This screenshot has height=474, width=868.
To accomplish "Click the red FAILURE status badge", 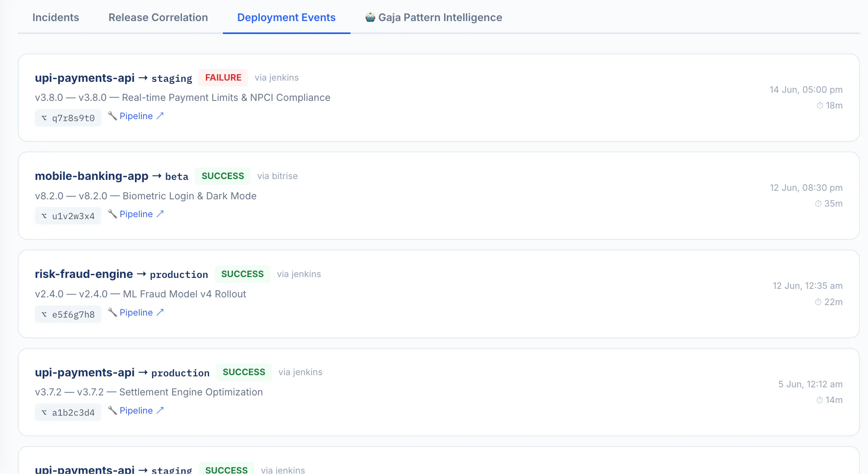I will tap(223, 77).
